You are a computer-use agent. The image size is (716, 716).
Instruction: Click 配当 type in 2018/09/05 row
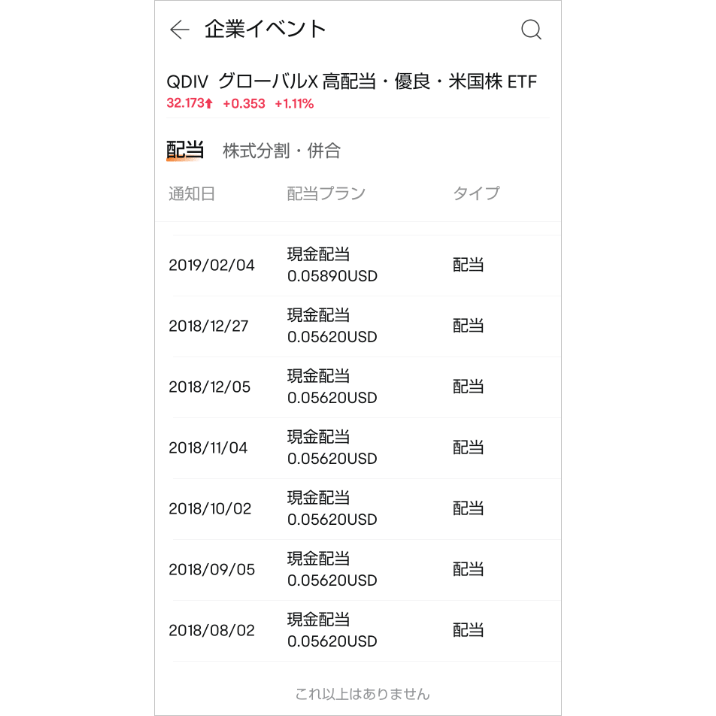click(468, 569)
